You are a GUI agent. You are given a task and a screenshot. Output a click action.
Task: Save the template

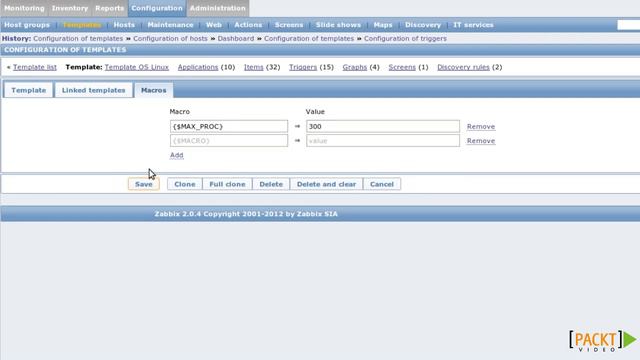pyautogui.click(x=144, y=184)
